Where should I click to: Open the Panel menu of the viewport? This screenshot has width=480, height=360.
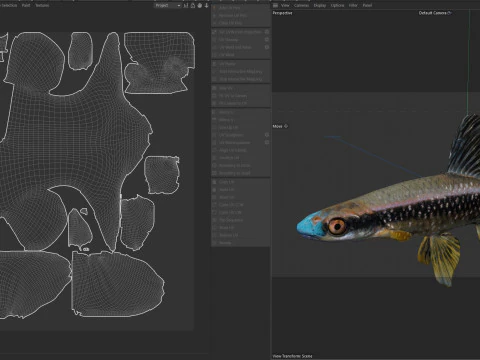pos(367,5)
